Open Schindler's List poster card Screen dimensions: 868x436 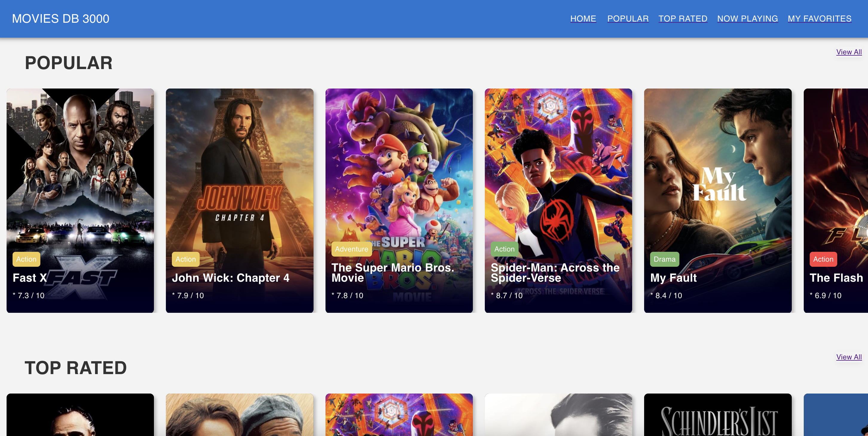pyautogui.click(x=718, y=415)
